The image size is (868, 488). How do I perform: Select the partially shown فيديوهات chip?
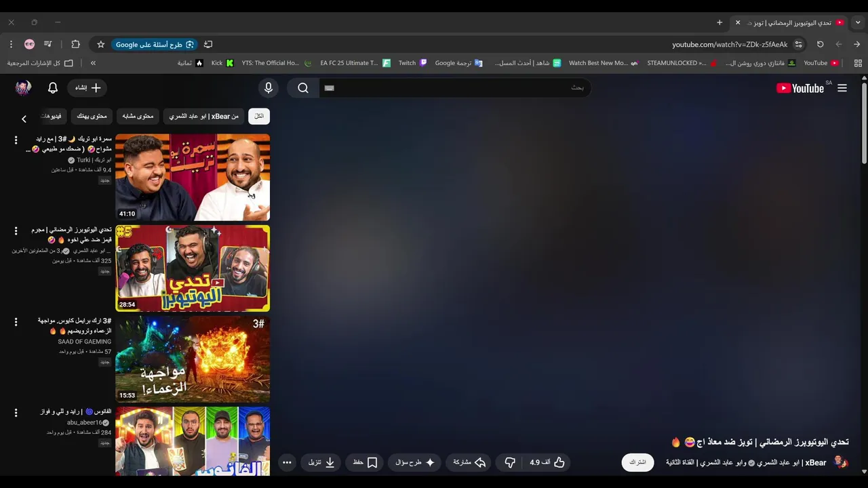pos(52,117)
